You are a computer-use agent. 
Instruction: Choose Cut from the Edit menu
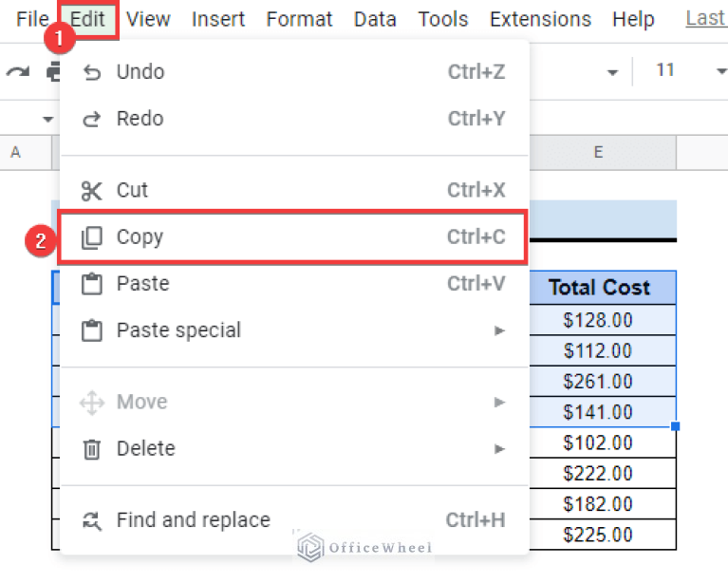(x=295, y=191)
